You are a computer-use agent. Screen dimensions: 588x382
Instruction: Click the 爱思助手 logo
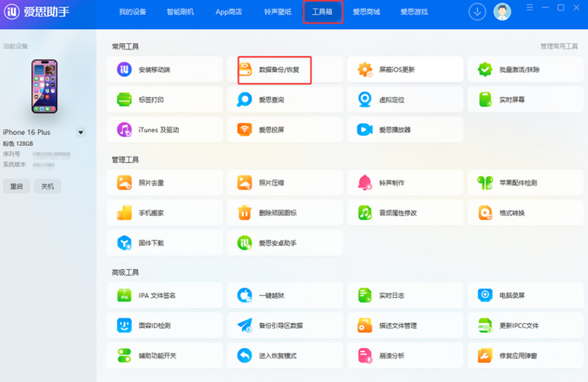click(x=37, y=12)
